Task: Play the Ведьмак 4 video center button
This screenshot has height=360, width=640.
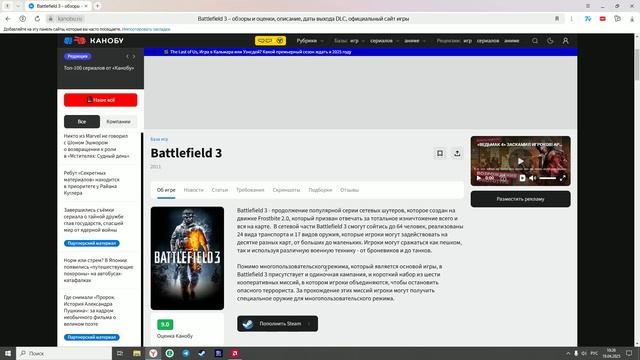Action: click(x=520, y=161)
